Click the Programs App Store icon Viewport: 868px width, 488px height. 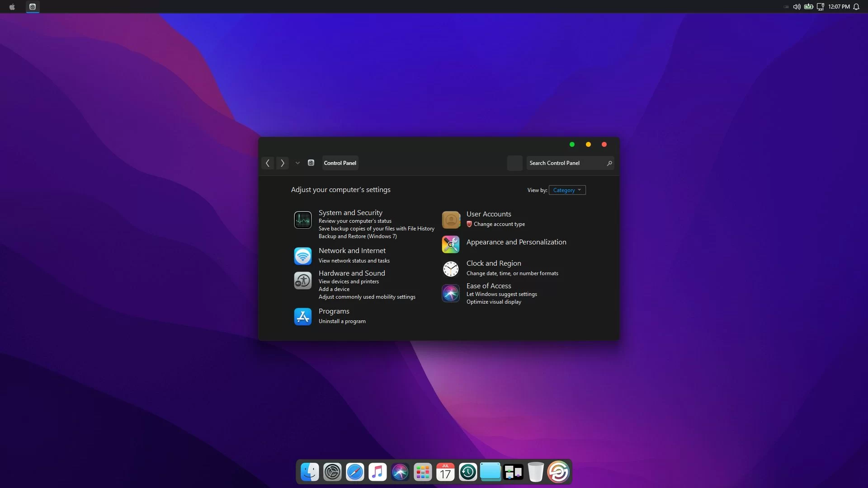302,316
